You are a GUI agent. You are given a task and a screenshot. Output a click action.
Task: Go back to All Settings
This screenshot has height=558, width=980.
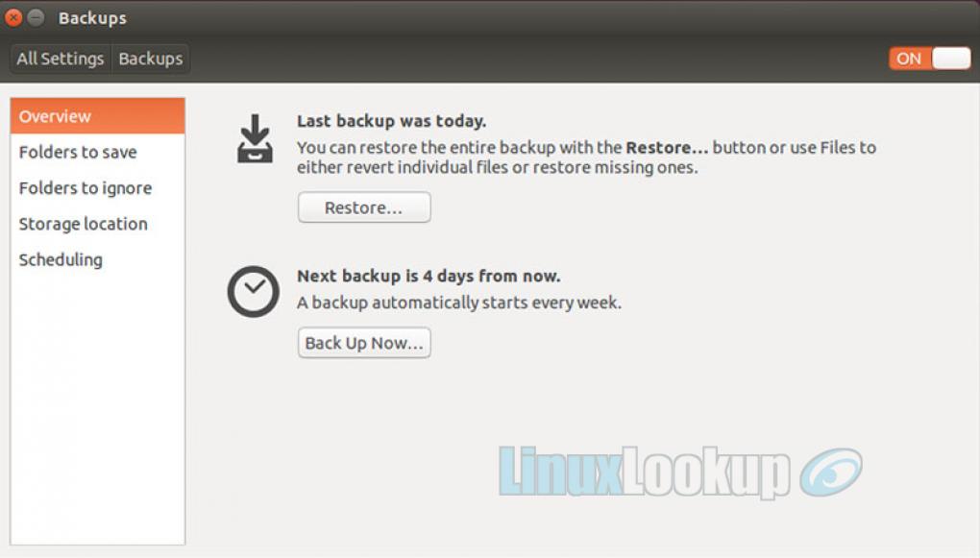point(60,59)
